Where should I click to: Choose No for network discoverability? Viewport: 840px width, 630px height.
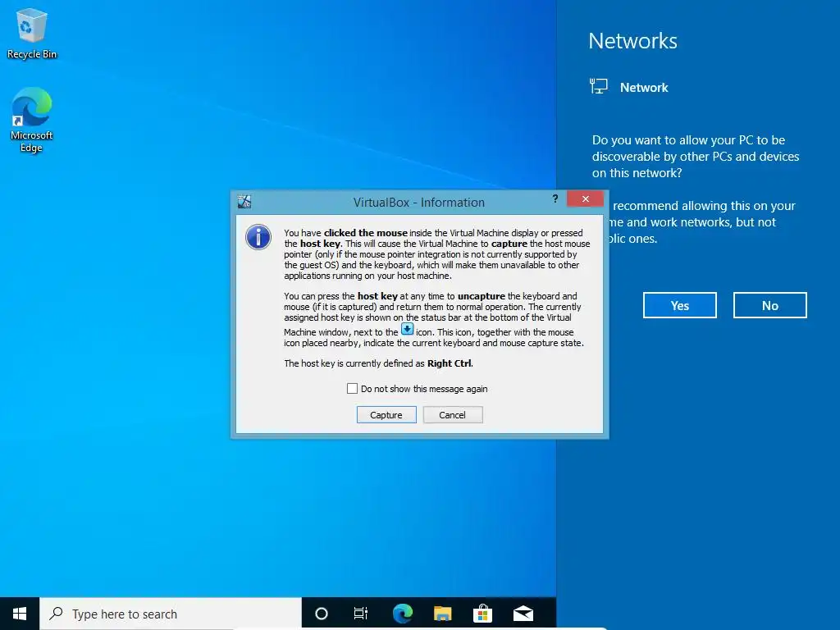coord(769,305)
